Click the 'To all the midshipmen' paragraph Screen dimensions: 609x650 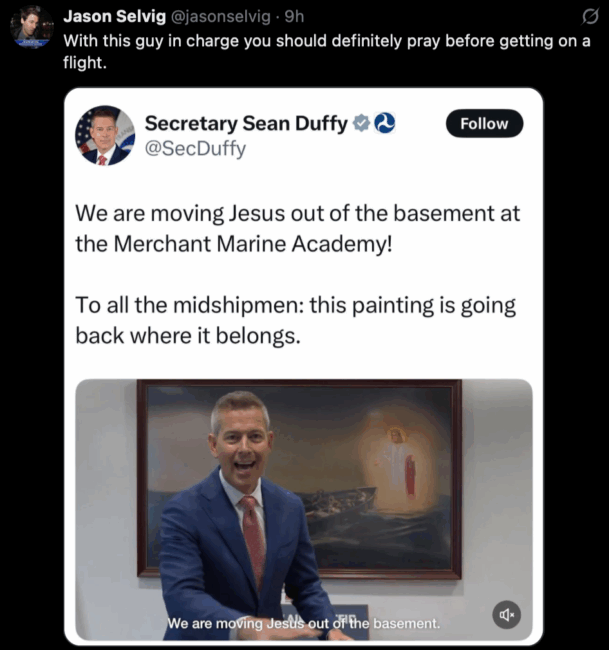pyautogui.click(x=295, y=320)
